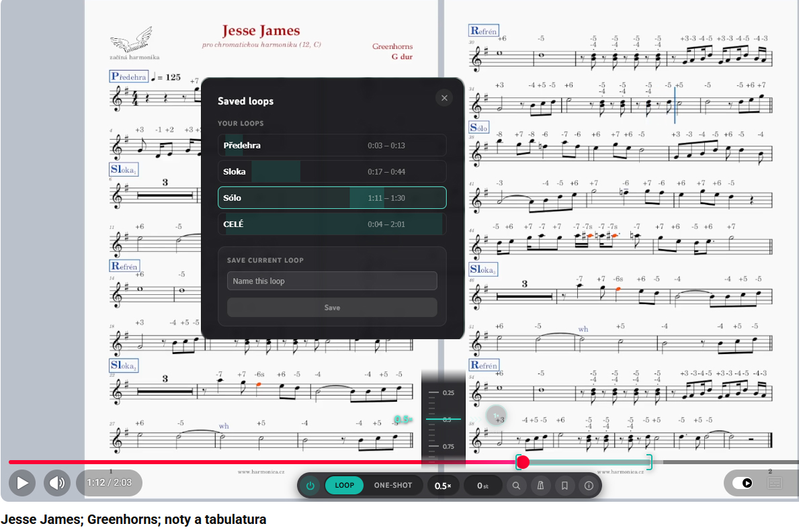Image resolution: width=799 pixels, height=532 pixels.
Task: Open the 0.5× speed control
Action: (x=443, y=486)
